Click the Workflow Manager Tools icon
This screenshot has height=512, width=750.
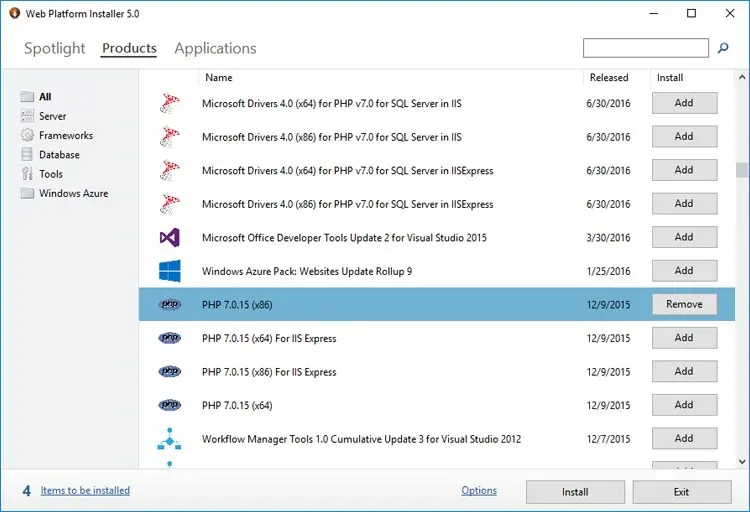(169, 438)
